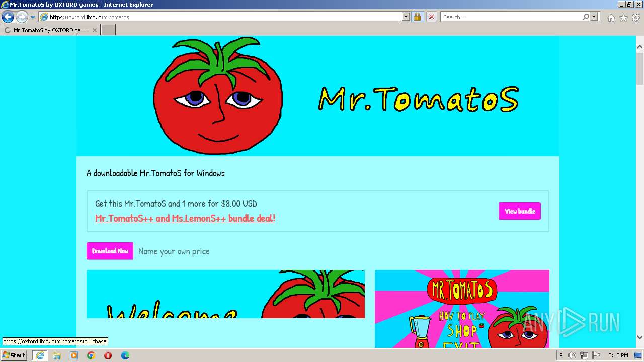Click the magnifier search icon

(x=586, y=17)
